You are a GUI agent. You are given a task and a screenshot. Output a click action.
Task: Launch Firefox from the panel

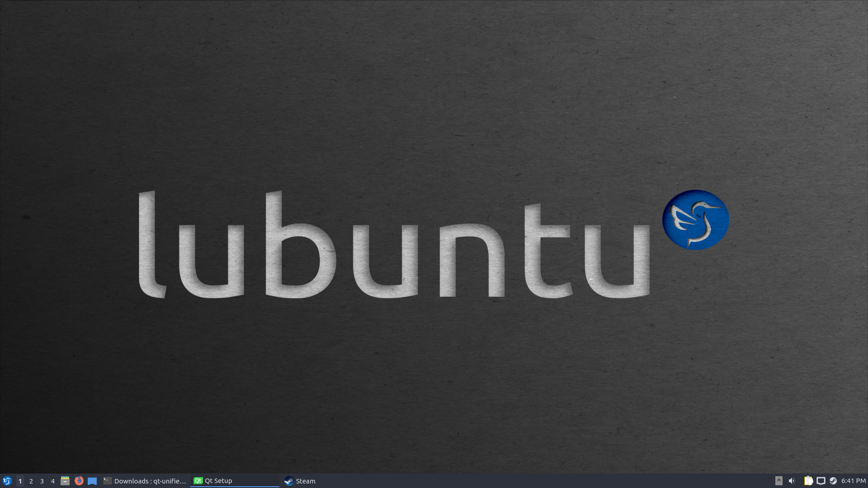pos(79,481)
